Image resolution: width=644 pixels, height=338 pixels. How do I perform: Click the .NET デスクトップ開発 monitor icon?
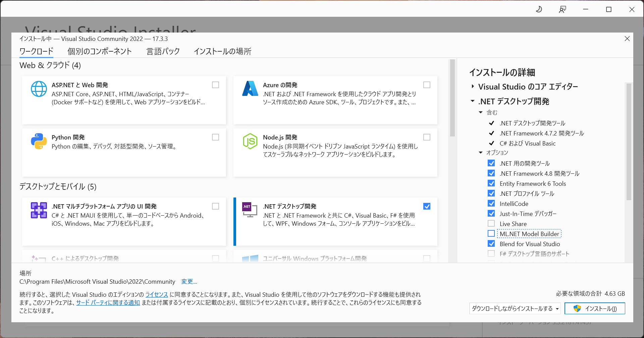pos(250,210)
